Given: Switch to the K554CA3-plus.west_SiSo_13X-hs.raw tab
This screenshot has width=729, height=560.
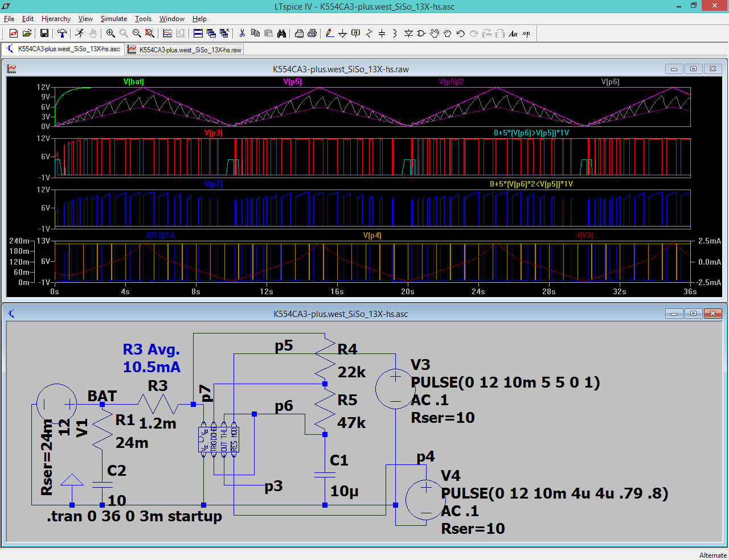Looking at the screenshot, I should (185, 50).
